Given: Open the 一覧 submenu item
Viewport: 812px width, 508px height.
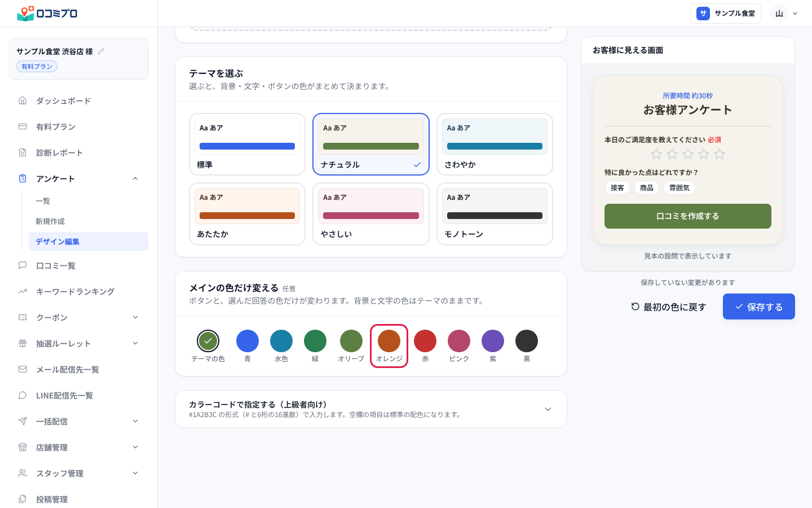Looking at the screenshot, I should pyautogui.click(x=89, y=201).
